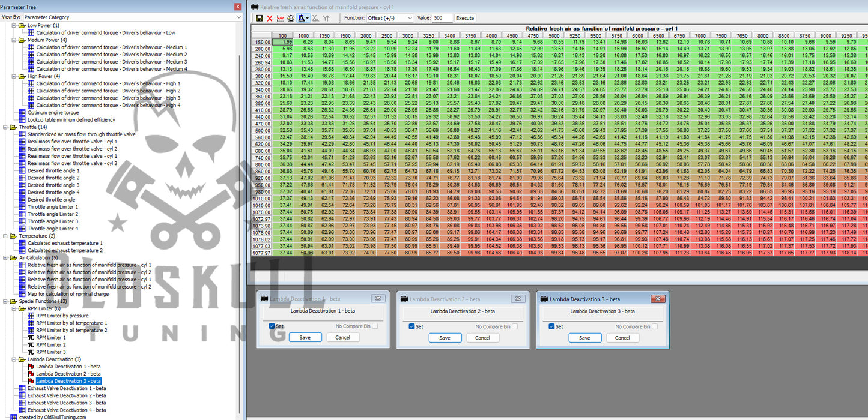Screen dimensions: 868x420
Task: Toggle Set checkbox in Lambda Deactivation 3 dialog
Action: (x=551, y=326)
